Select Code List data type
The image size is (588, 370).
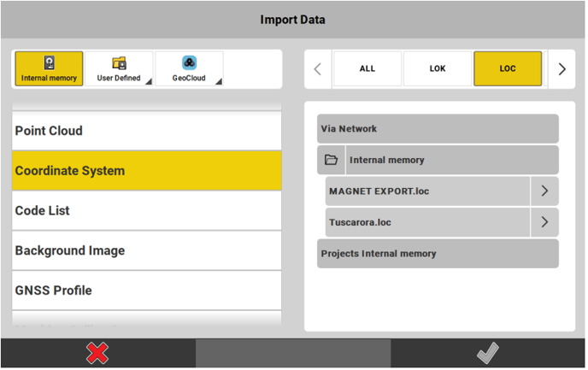[x=146, y=210]
